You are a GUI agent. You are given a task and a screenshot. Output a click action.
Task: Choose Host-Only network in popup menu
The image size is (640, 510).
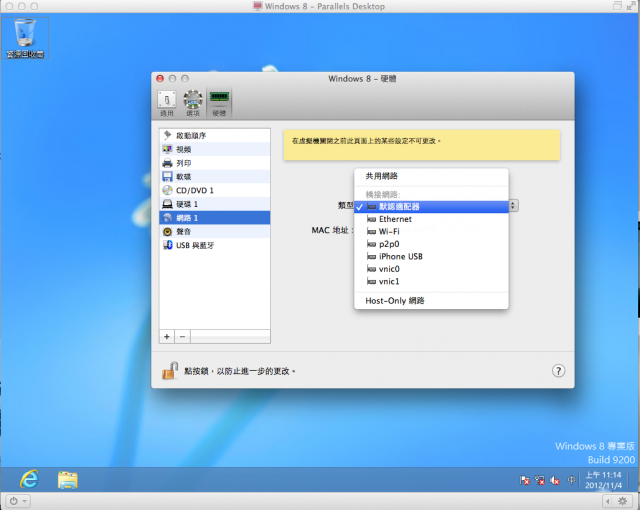pyautogui.click(x=431, y=301)
